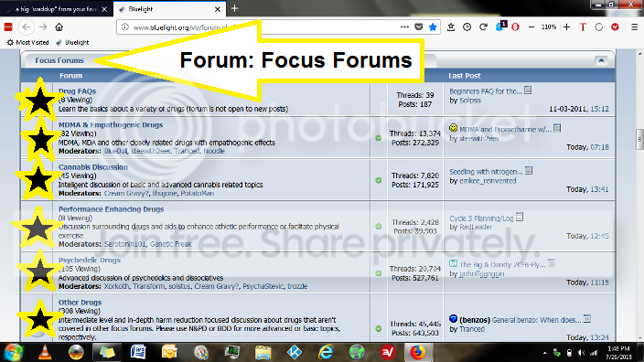Screen dimensions: 644x362
Task: Click the red O extension icon
Action: tap(515, 27)
